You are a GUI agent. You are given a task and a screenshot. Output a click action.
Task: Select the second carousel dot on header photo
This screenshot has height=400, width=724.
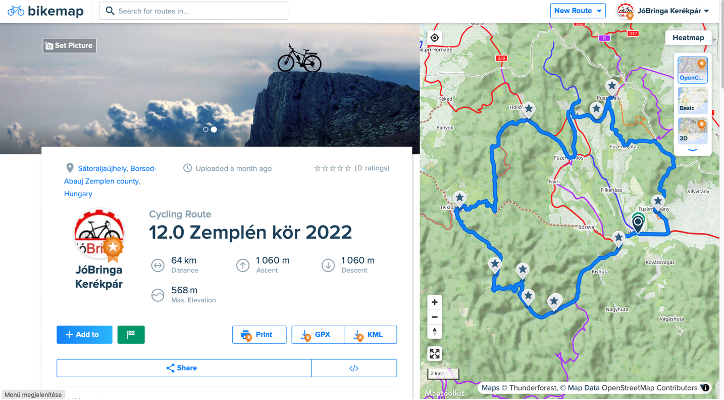point(214,130)
